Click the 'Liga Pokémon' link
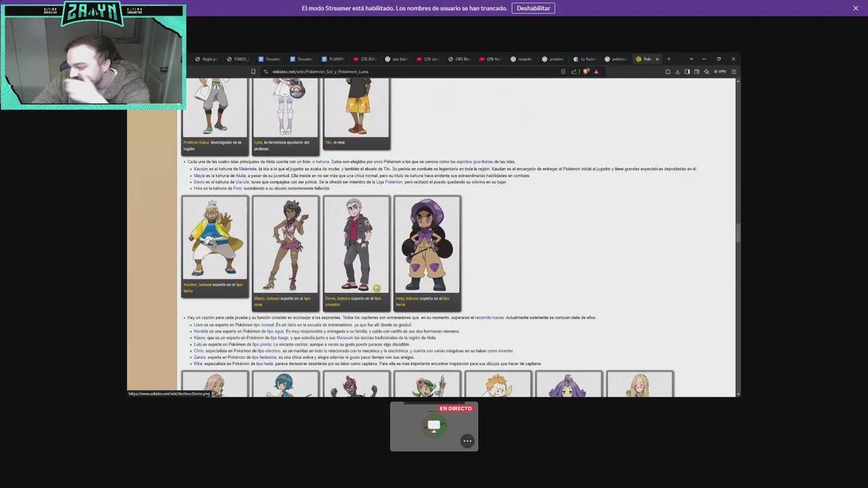This screenshot has height=488, width=868. 389,182
